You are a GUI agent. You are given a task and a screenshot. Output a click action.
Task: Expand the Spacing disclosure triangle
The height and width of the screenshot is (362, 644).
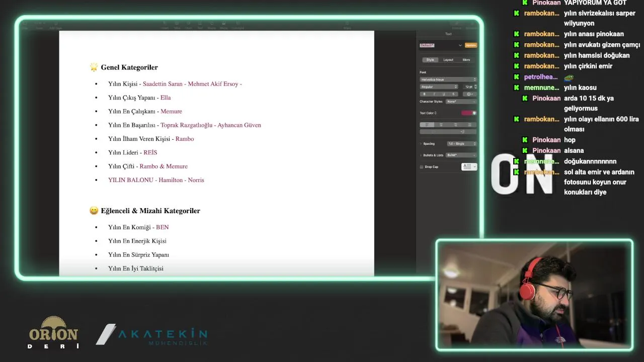pyautogui.click(x=421, y=144)
